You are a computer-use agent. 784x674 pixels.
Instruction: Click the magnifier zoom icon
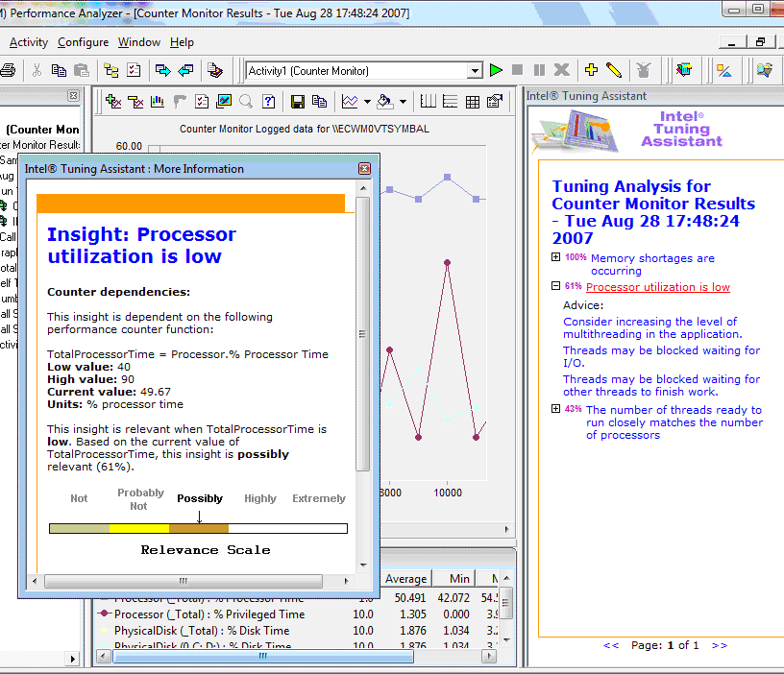246,102
